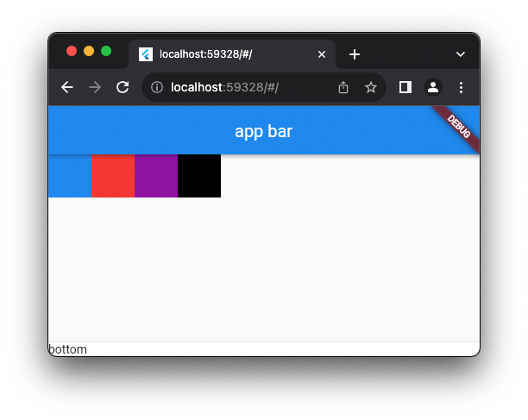Click the blue color square
Screen dimensions: 528x420
coord(70,176)
